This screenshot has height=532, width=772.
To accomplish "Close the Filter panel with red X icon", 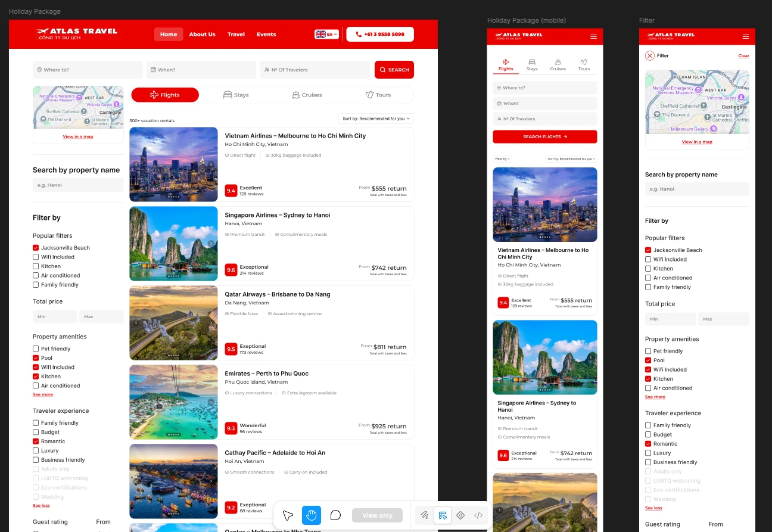I will [650, 55].
